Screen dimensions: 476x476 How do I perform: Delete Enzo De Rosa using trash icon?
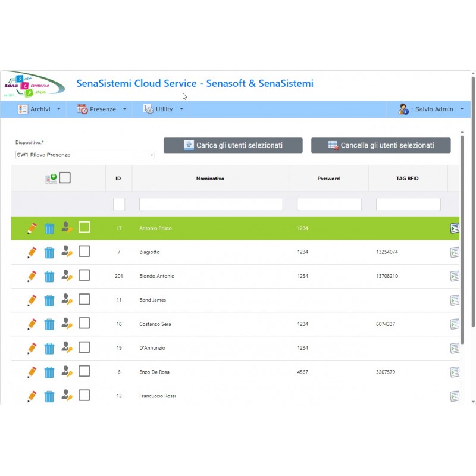(x=49, y=372)
